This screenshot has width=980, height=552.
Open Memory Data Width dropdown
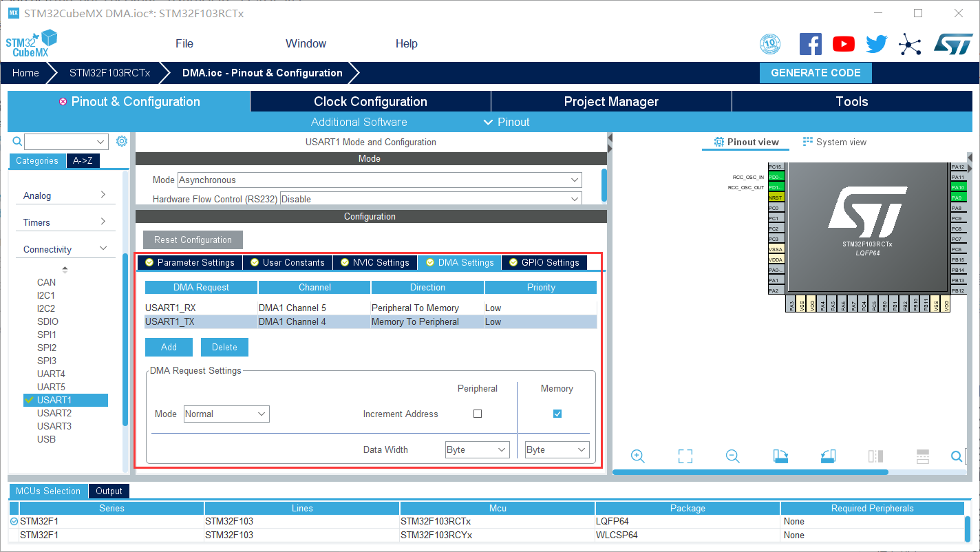[x=557, y=449]
